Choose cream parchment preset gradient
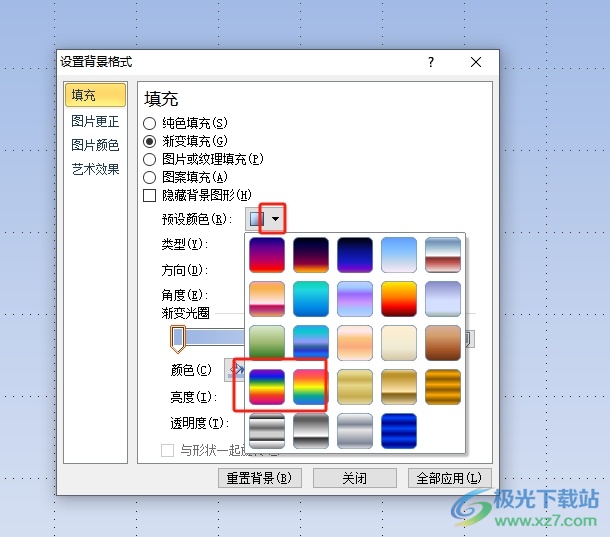 tap(399, 343)
